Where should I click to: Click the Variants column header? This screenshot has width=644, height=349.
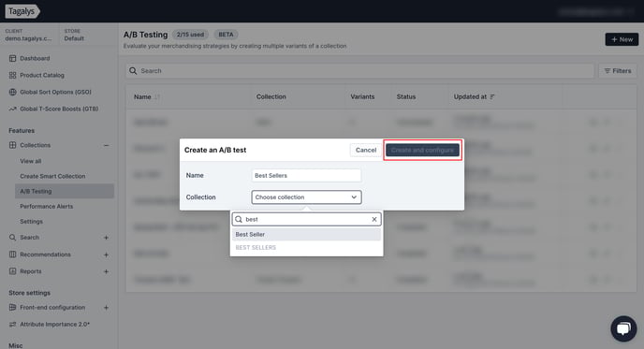pyautogui.click(x=362, y=97)
